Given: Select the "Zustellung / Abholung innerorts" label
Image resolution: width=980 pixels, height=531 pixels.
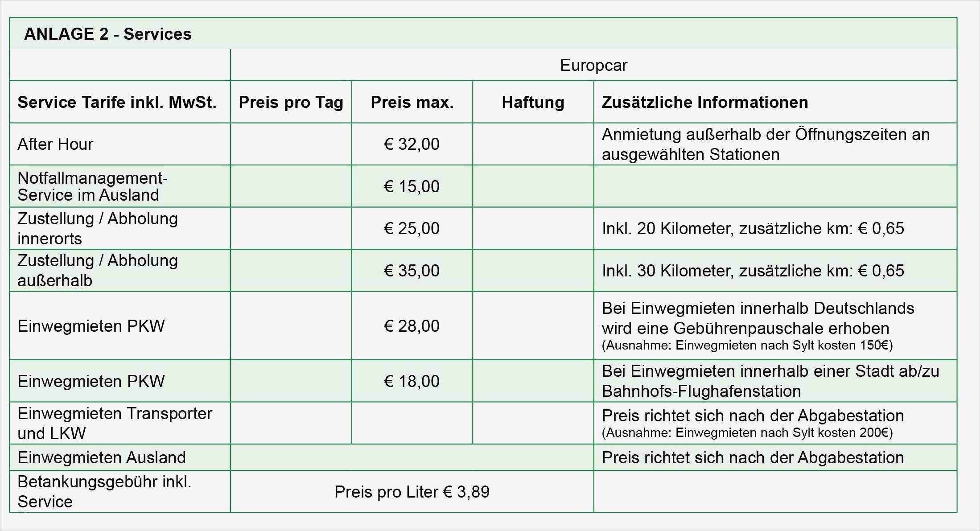Looking at the screenshot, I should 97,228.
